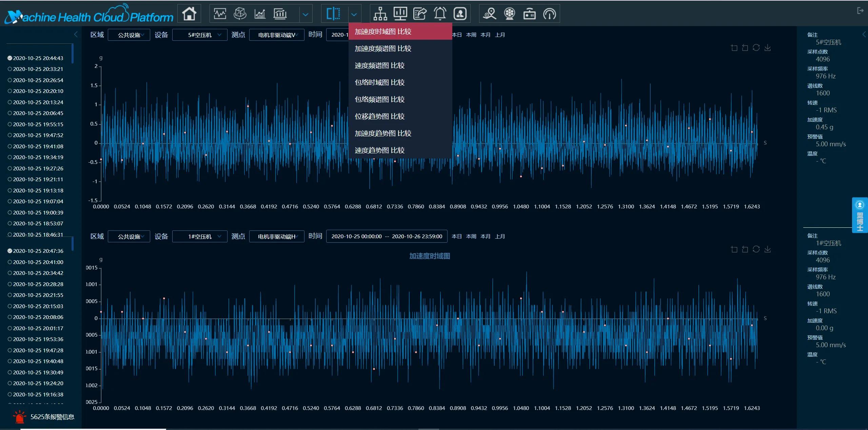Click bottom chart restore refresh icon
This screenshot has width=868, height=430.
tap(756, 249)
